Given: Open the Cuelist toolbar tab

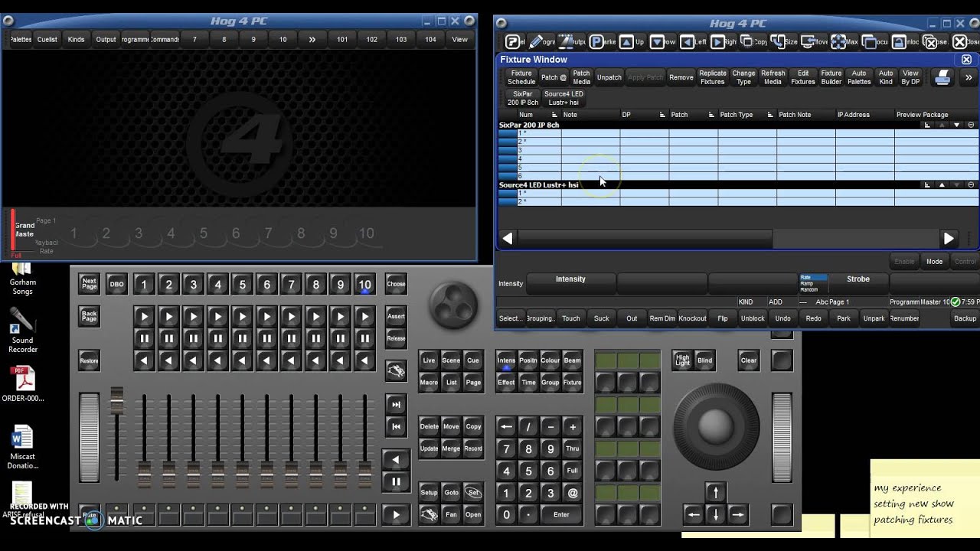Looking at the screenshot, I should tap(47, 39).
